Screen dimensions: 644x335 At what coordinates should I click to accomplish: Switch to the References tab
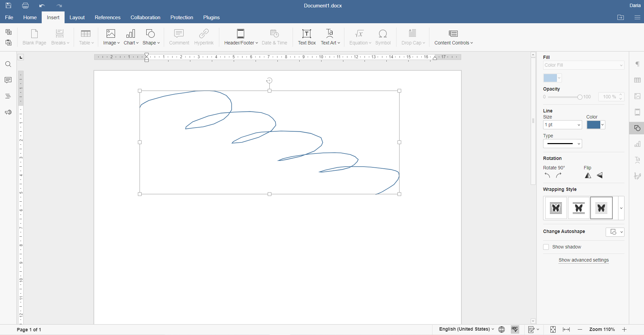108,17
